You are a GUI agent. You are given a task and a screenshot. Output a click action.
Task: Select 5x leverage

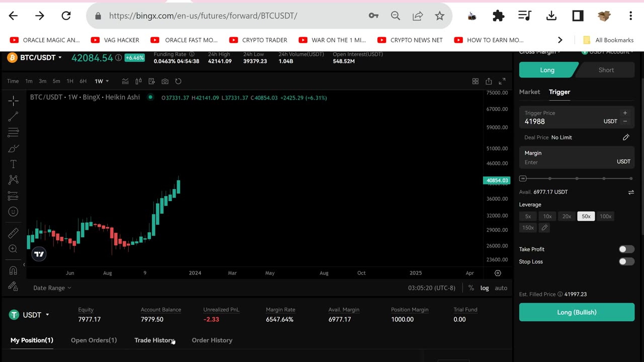tap(528, 216)
